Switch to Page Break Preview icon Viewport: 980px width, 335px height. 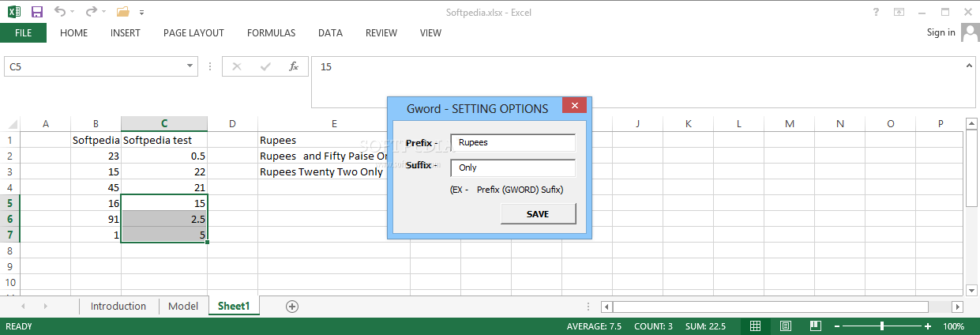(817, 326)
